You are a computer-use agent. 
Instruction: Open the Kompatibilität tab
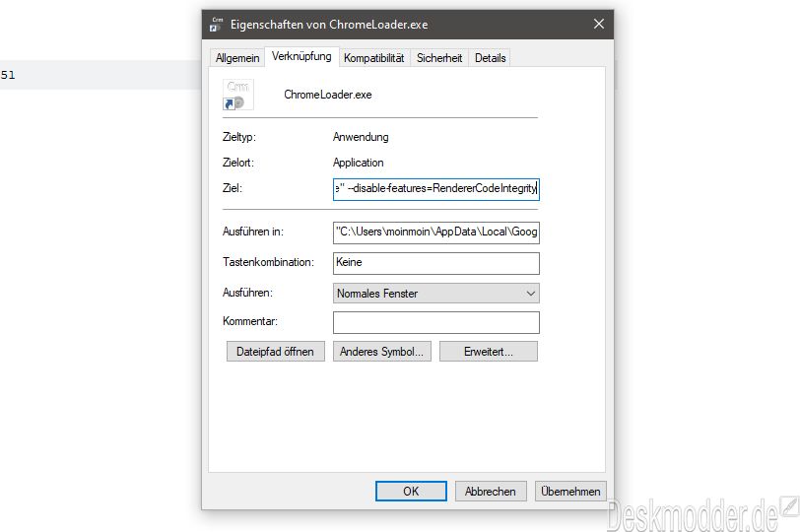point(374,58)
